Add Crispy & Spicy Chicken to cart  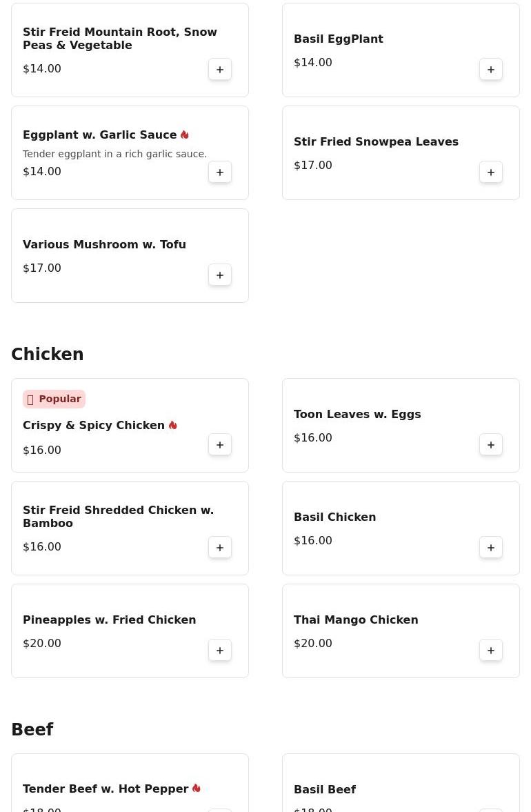220,445
